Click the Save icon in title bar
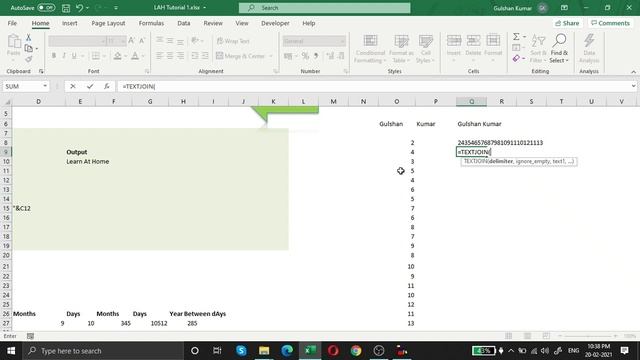The height and width of the screenshot is (360, 640). coord(66,8)
